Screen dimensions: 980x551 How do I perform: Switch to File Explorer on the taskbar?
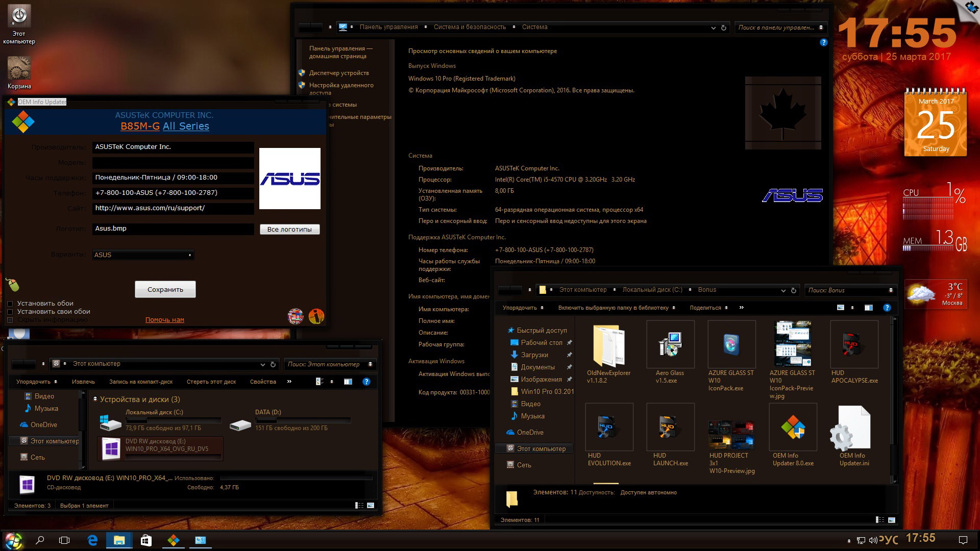[x=119, y=540]
